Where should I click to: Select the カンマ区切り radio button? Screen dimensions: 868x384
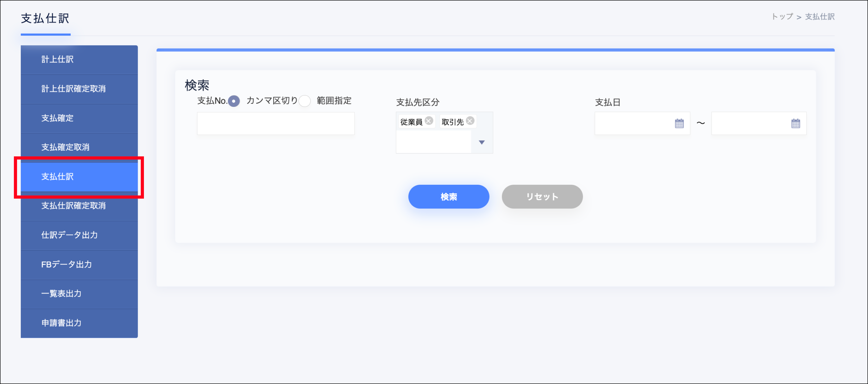tap(234, 101)
